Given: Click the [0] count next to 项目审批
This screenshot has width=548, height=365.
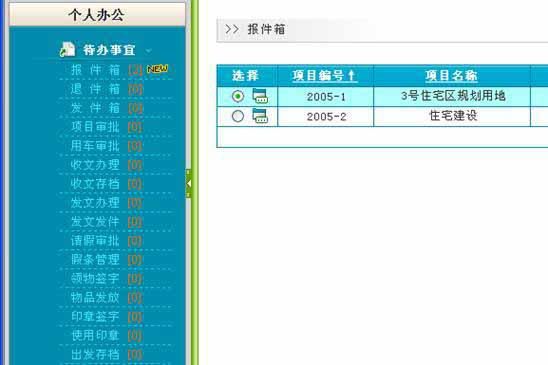Looking at the screenshot, I should pyautogui.click(x=135, y=127).
